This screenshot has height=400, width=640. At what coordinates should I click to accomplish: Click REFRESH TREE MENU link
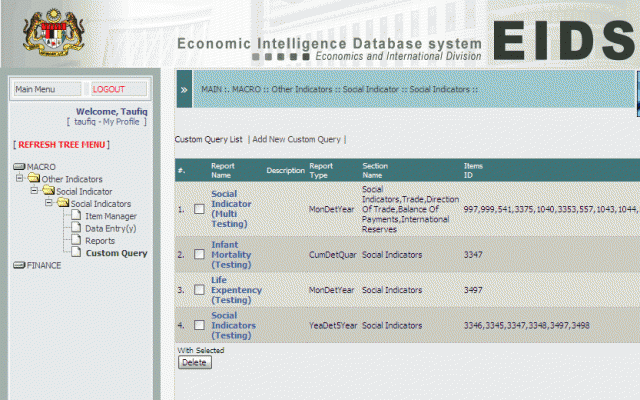62,144
